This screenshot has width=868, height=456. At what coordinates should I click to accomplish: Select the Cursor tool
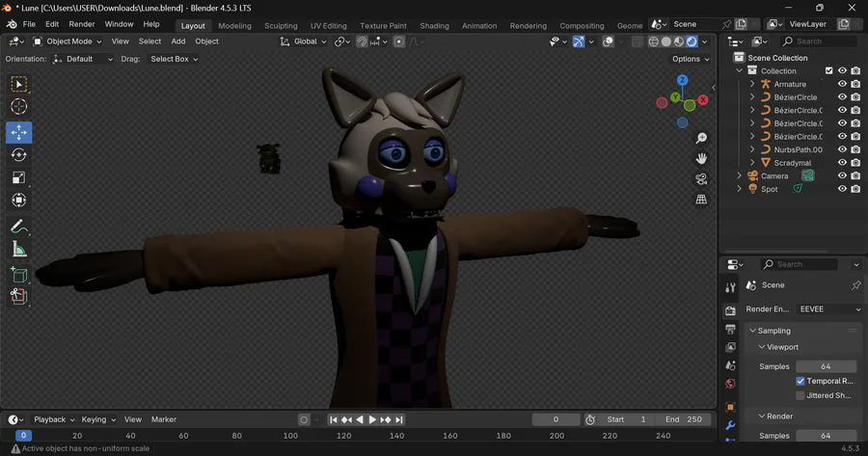pyautogui.click(x=19, y=106)
